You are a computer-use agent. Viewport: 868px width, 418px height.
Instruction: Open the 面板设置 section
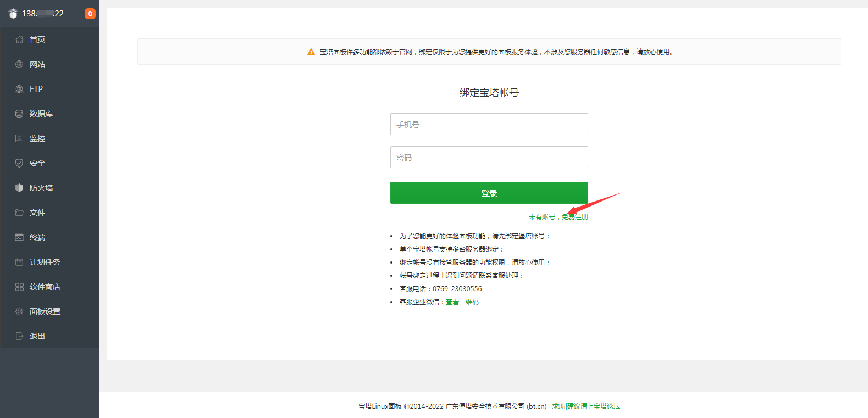(49, 311)
